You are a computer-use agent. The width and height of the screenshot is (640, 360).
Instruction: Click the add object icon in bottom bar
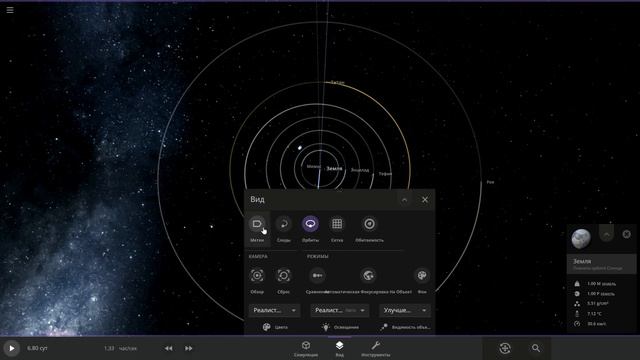[505, 348]
